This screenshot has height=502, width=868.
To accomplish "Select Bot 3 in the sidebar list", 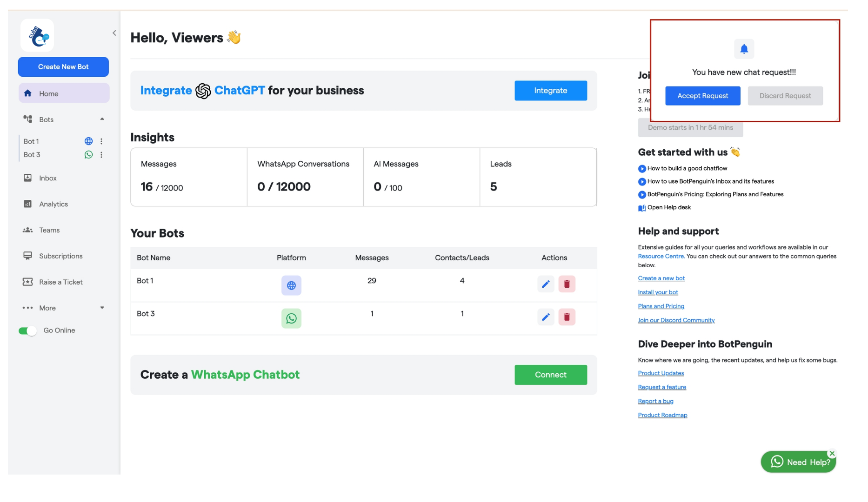I will point(32,155).
